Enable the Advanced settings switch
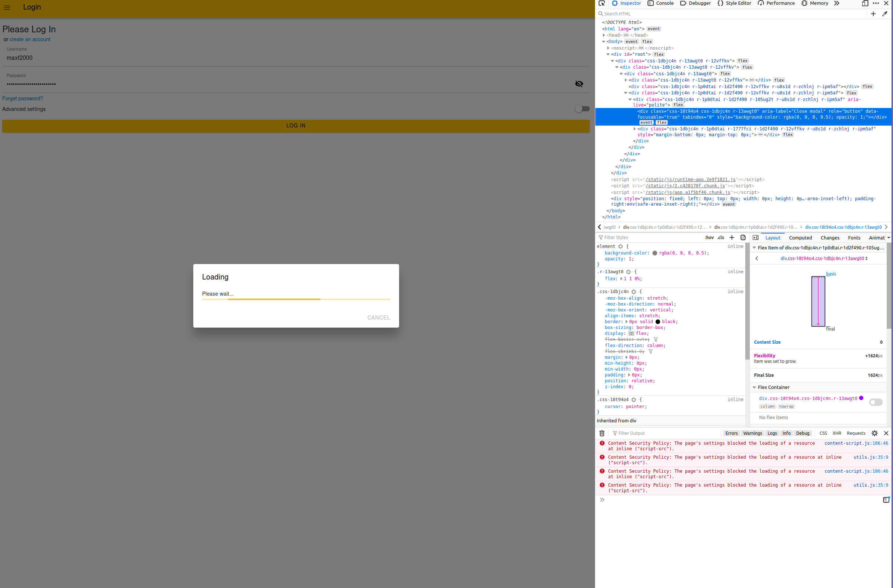 (x=582, y=109)
